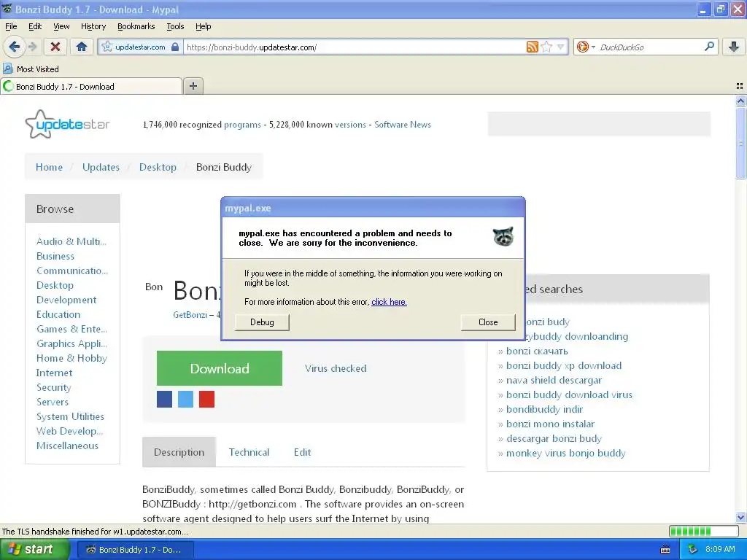747x560 pixels.
Task: Go to the Desktop breadcrumb
Action: click(158, 167)
